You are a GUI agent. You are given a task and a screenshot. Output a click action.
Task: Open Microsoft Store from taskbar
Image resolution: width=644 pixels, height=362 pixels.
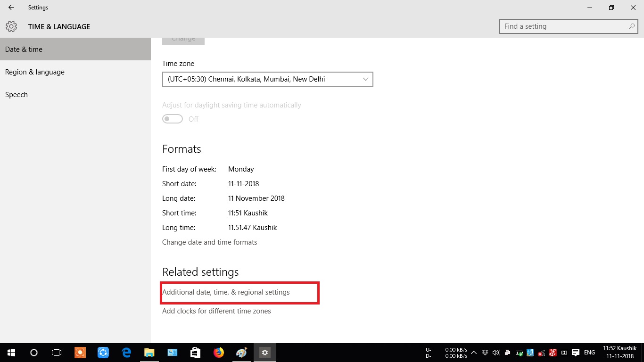click(x=195, y=353)
